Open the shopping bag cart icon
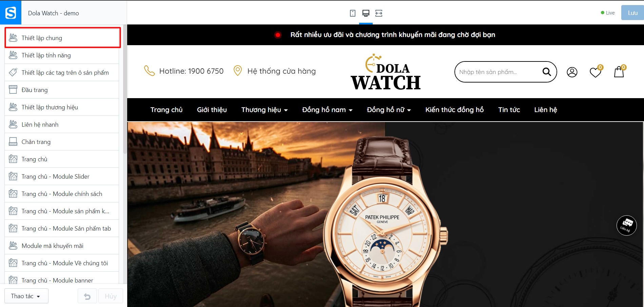644x307 pixels. coord(620,71)
